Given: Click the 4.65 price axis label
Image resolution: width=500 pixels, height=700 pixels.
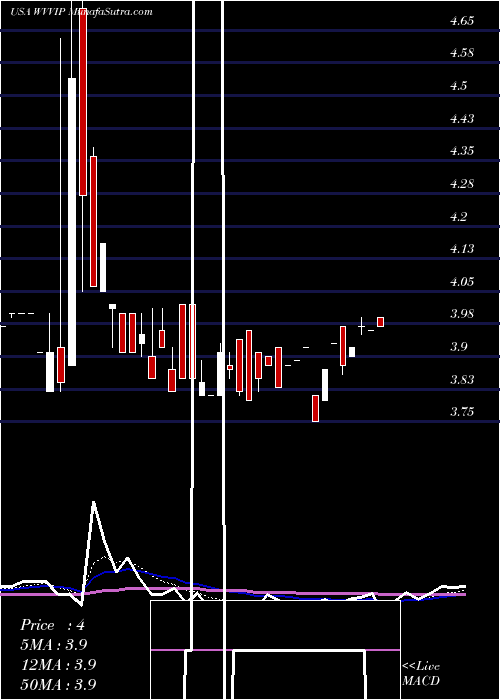Looking at the screenshot, I should (462, 21).
